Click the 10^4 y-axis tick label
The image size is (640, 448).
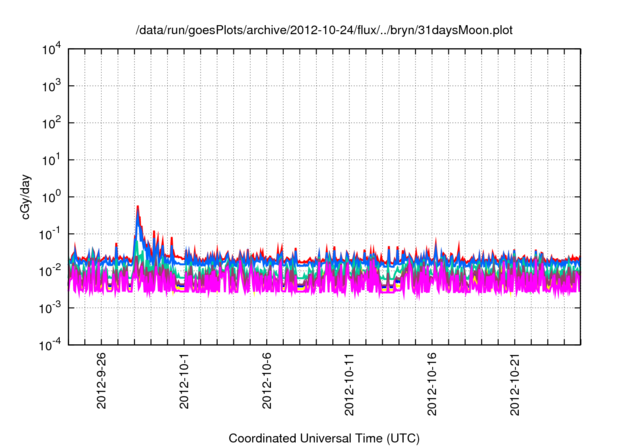point(50,50)
